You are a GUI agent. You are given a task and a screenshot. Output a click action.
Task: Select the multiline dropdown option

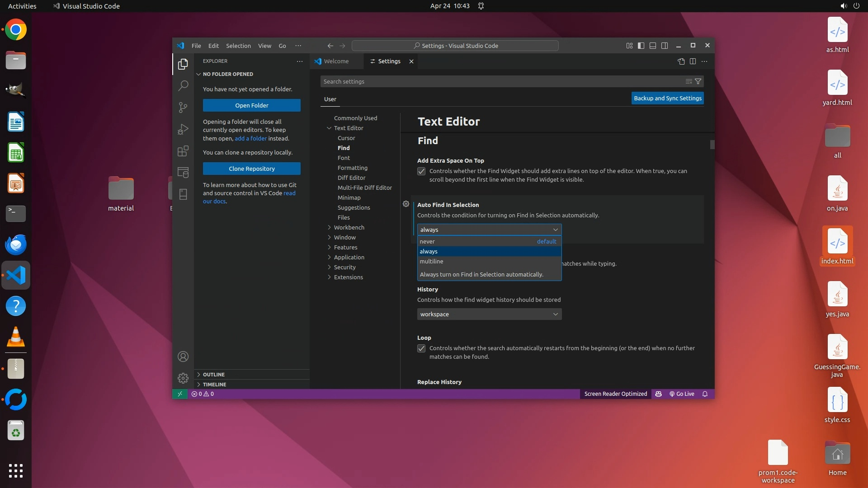[431, 262]
